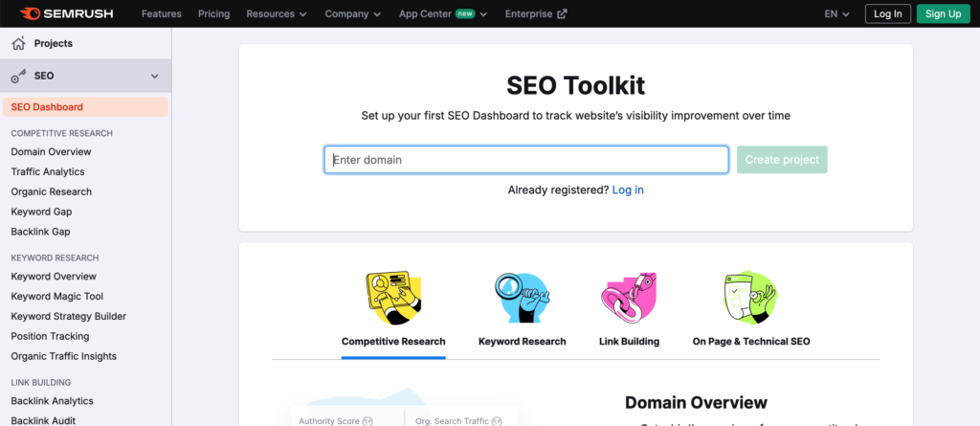Click the KEYWORD RESEARCH section label
Viewport: 980px width, 426px height.
(x=55, y=258)
